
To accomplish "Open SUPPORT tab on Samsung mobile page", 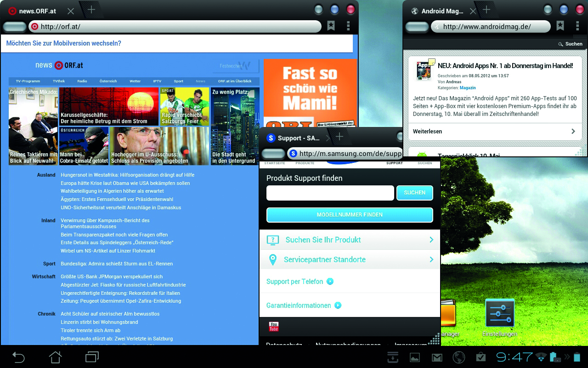I will [x=394, y=163].
